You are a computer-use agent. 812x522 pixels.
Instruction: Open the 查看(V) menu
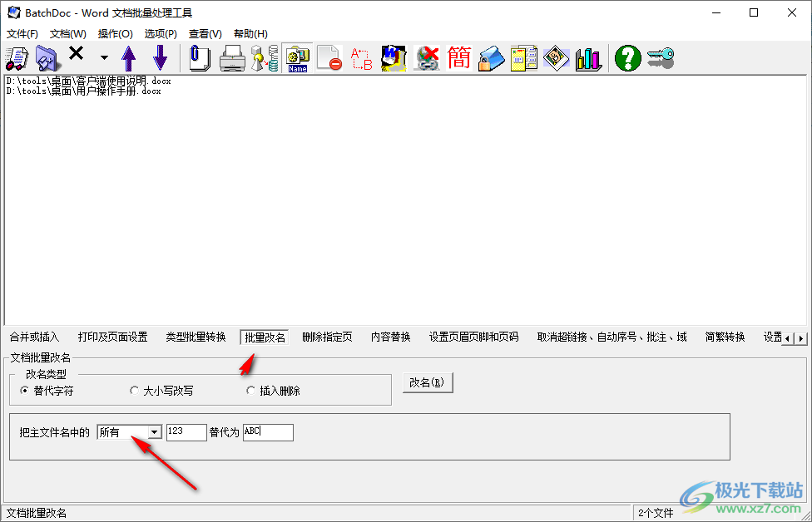[205, 33]
